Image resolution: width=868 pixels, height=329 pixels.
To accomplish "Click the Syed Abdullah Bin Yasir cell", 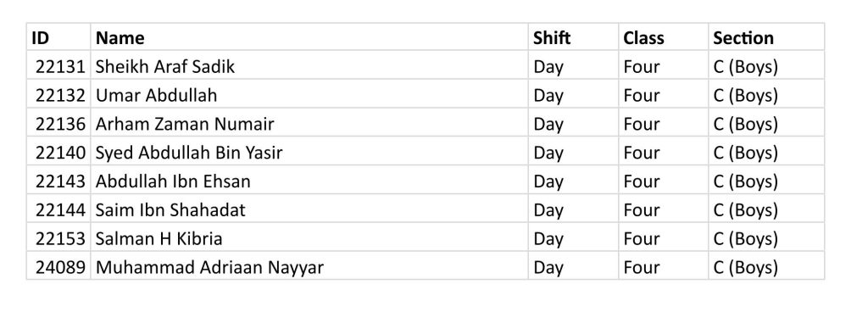I will click(x=309, y=153).
